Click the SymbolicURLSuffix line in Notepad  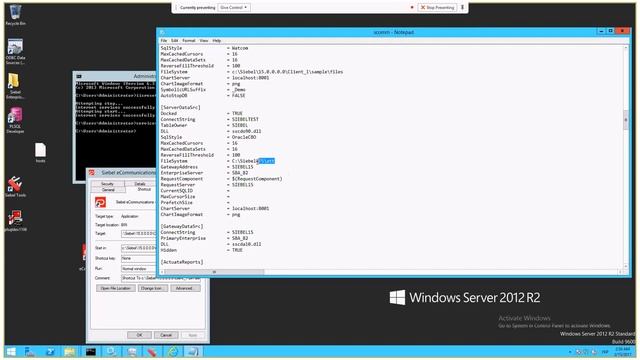pyautogui.click(x=203, y=89)
